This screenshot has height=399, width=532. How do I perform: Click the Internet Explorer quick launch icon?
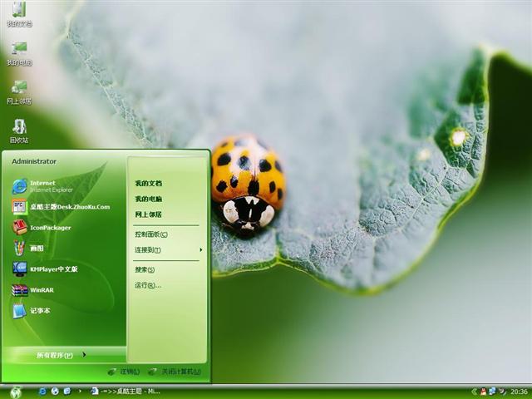coord(42,392)
